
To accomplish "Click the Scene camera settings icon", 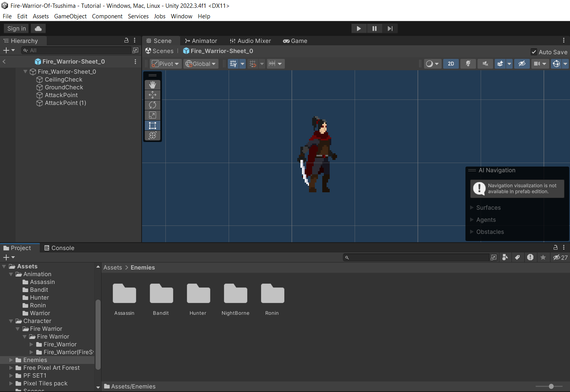I will pyautogui.click(x=537, y=64).
